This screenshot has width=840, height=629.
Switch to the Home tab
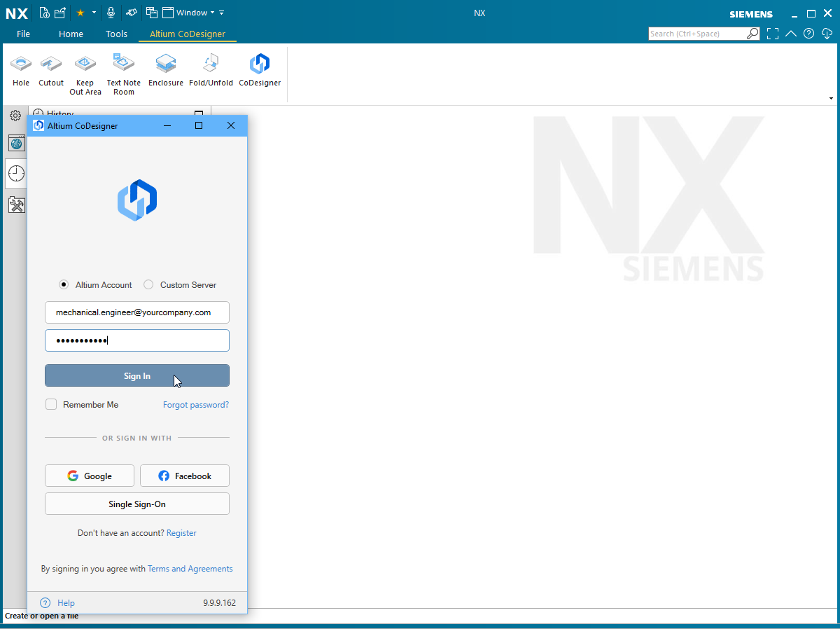coord(71,34)
